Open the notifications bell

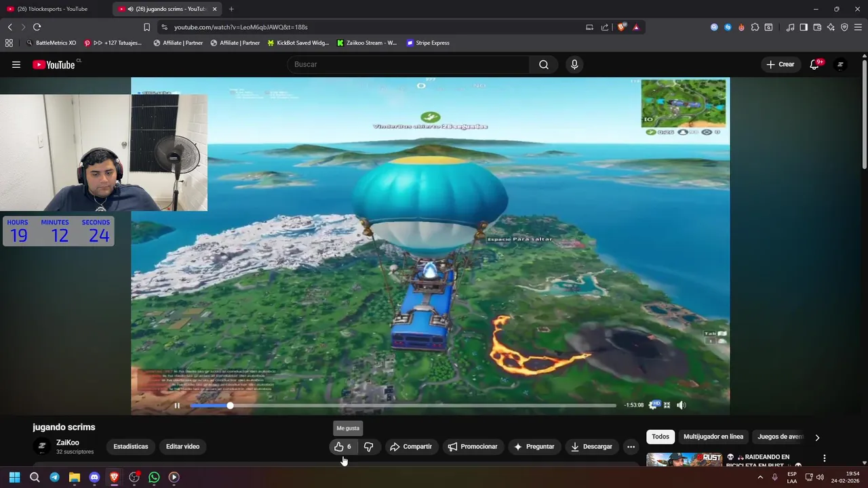tap(814, 64)
